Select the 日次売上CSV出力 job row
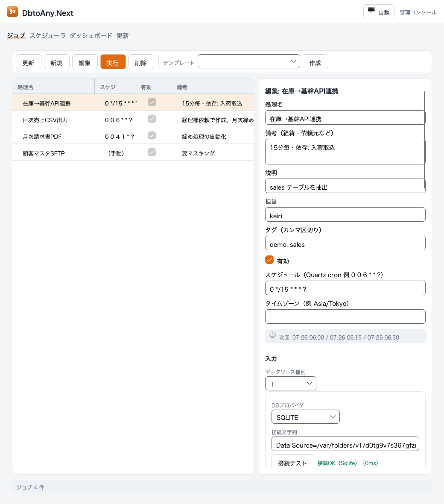 click(x=133, y=119)
